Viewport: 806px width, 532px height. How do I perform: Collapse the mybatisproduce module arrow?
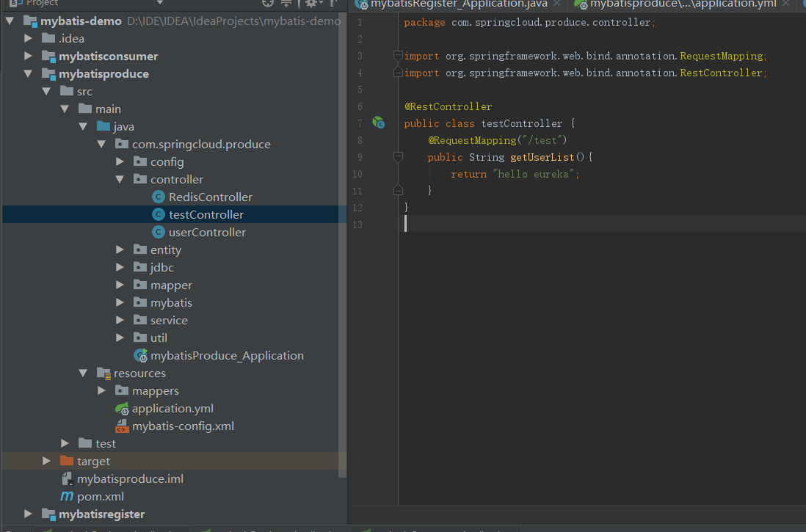click(29, 74)
